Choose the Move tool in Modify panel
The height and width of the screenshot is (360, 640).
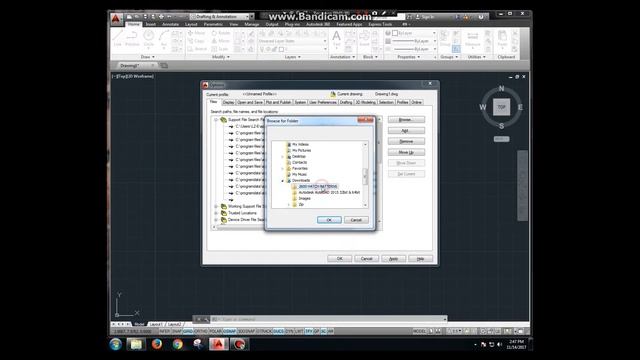point(197,33)
